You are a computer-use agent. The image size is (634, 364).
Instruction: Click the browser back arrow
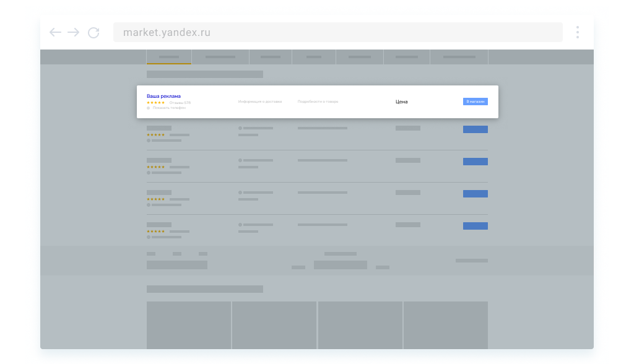pyautogui.click(x=55, y=33)
